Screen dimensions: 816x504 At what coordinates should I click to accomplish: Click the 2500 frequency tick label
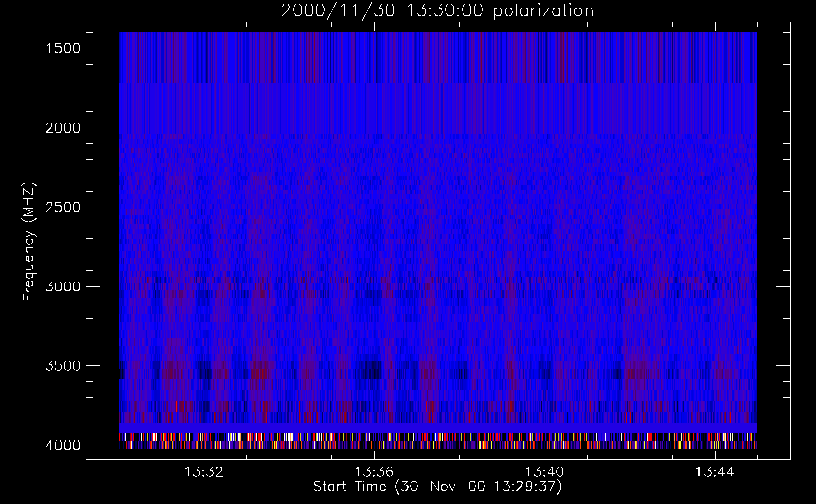click(63, 207)
